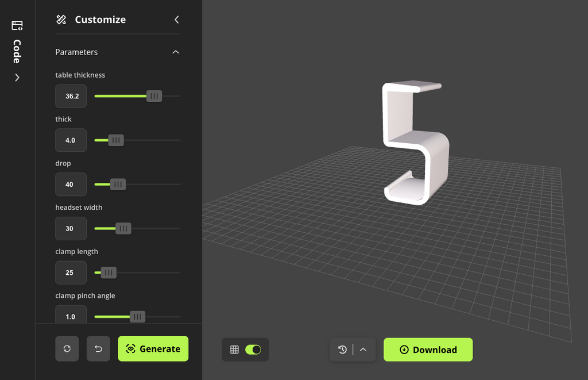Collapse the Parameters section
This screenshot has width=588, height=380.
176,52
